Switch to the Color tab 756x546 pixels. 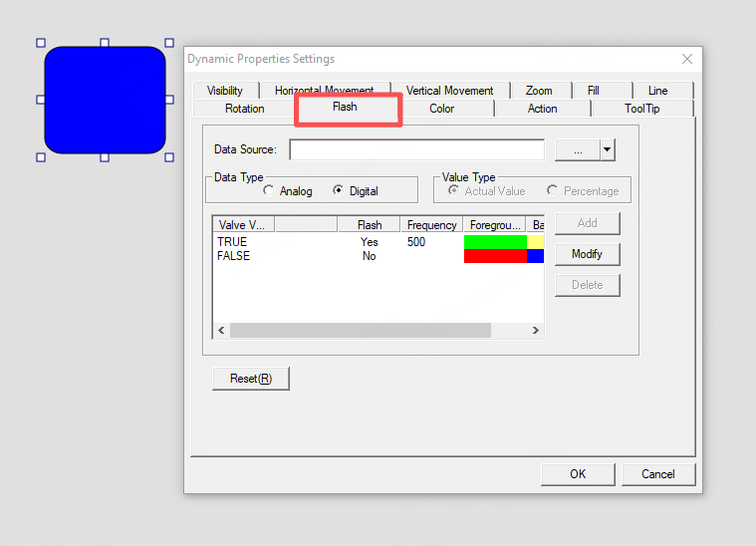[441, 109]
